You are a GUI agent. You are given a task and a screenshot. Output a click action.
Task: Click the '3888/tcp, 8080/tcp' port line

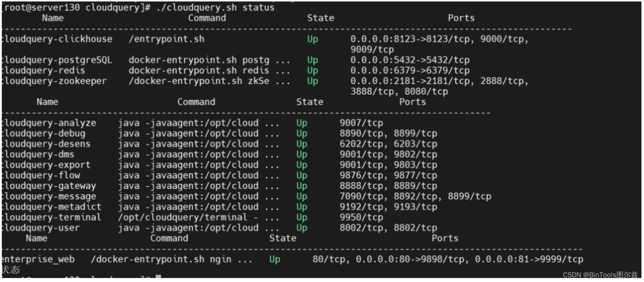[399, 92]
